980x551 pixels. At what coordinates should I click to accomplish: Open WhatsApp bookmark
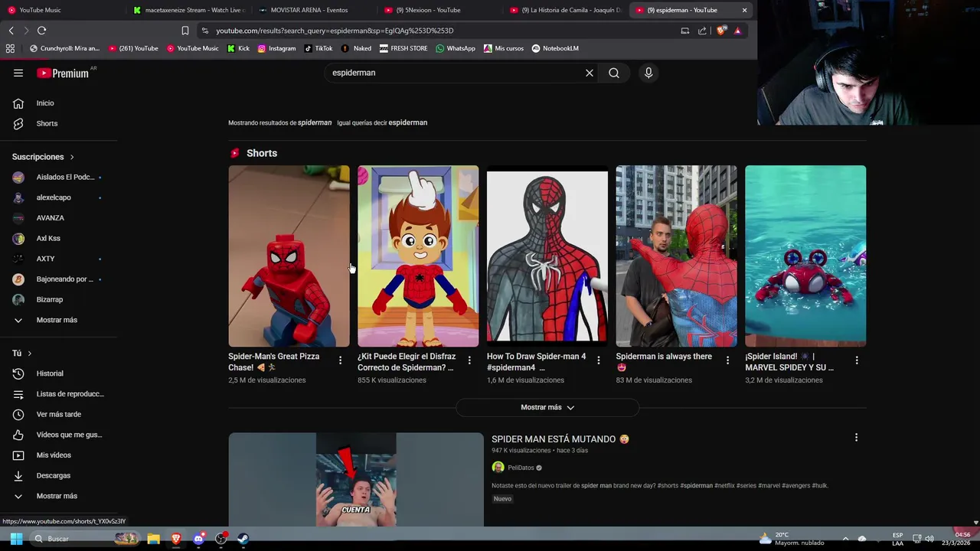pyautogui.click(x=456, y=48)
